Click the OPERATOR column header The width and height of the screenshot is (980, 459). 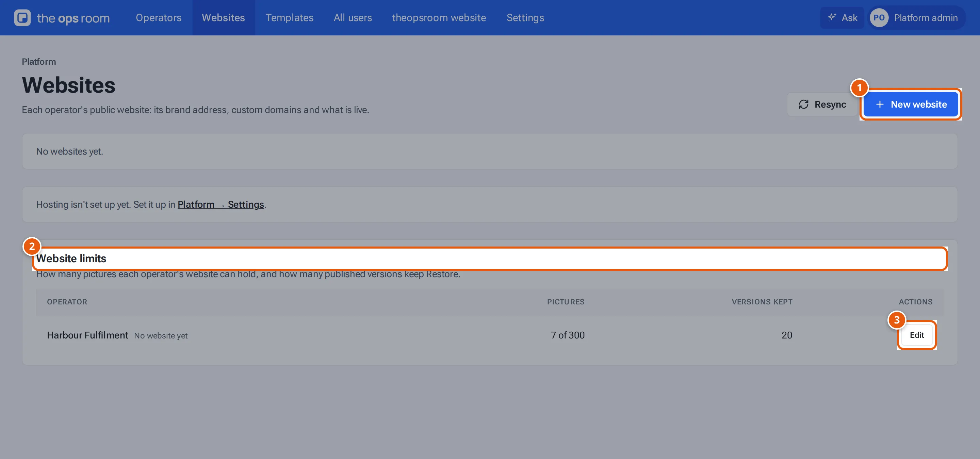coord(67,302)
